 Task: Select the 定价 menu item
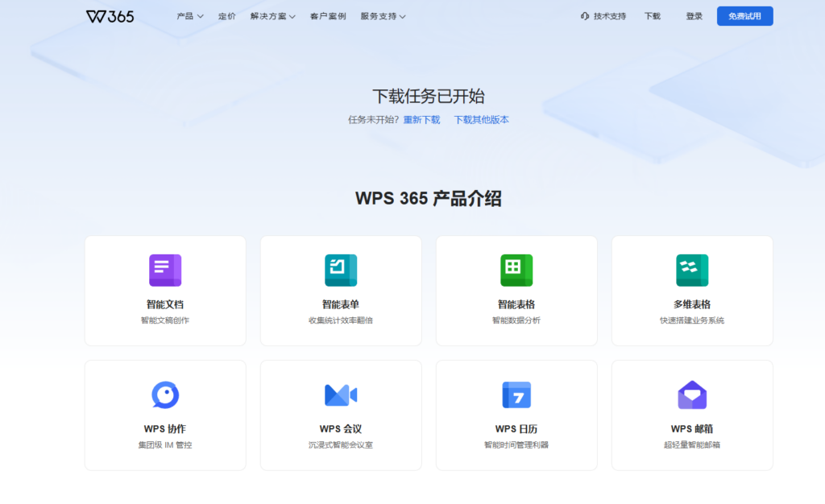pos(226,15)
